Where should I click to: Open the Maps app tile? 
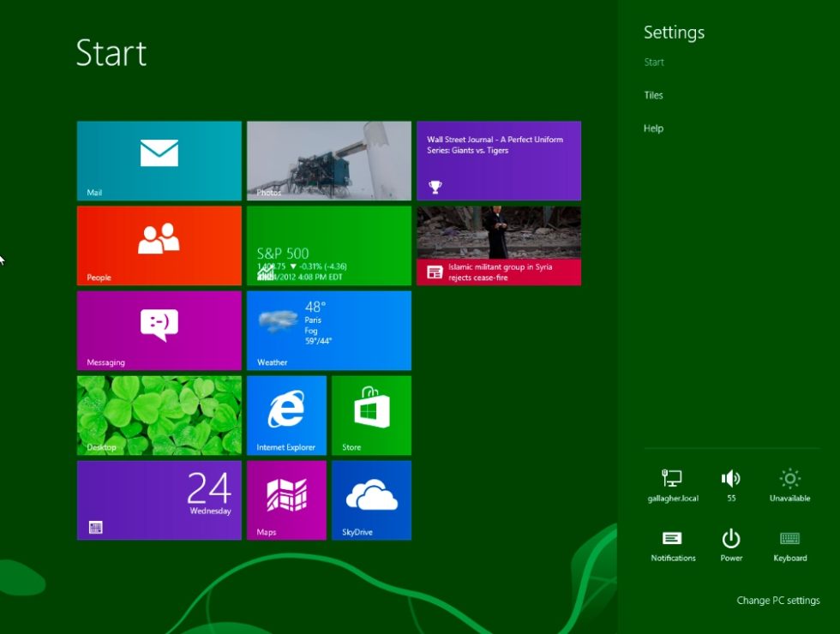click(x=286, y=500)
